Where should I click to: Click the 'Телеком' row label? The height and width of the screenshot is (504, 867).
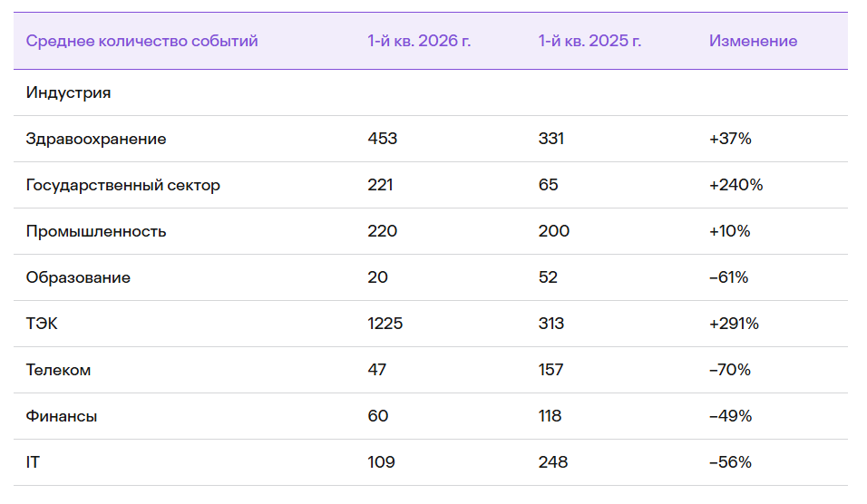click(x=58, y=370)
